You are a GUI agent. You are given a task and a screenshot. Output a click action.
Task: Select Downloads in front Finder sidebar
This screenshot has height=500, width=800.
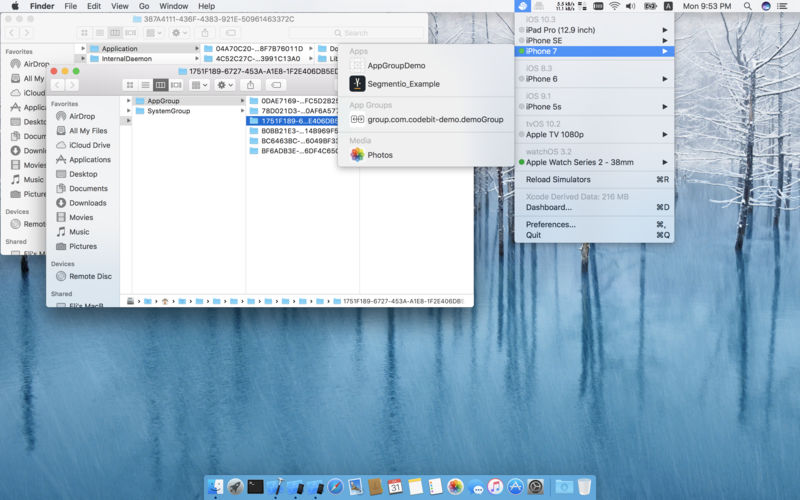coord(84,203)
